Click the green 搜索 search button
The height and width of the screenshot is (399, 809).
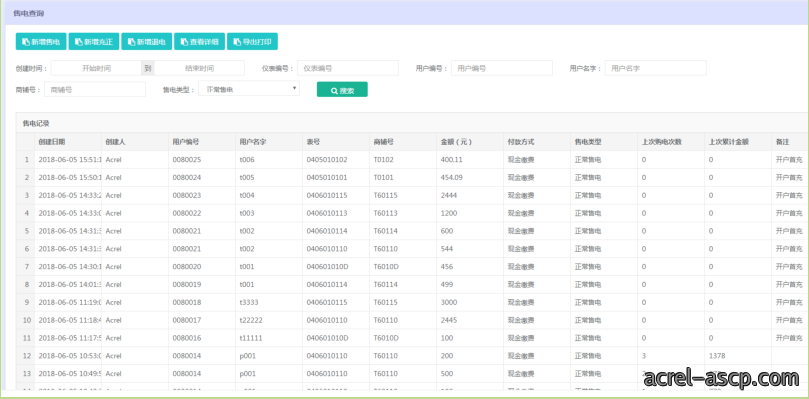342,89
